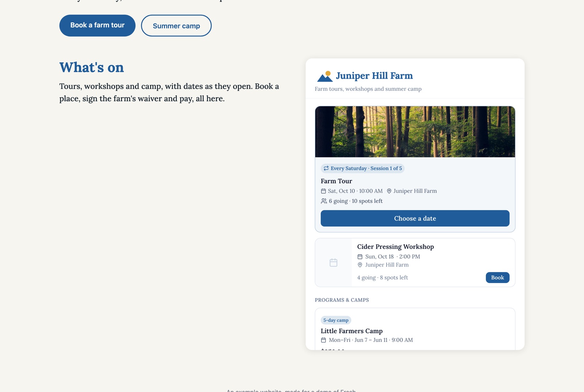Click the Cider Pressing Workshop placeholder calendar icon

(333, 263)
